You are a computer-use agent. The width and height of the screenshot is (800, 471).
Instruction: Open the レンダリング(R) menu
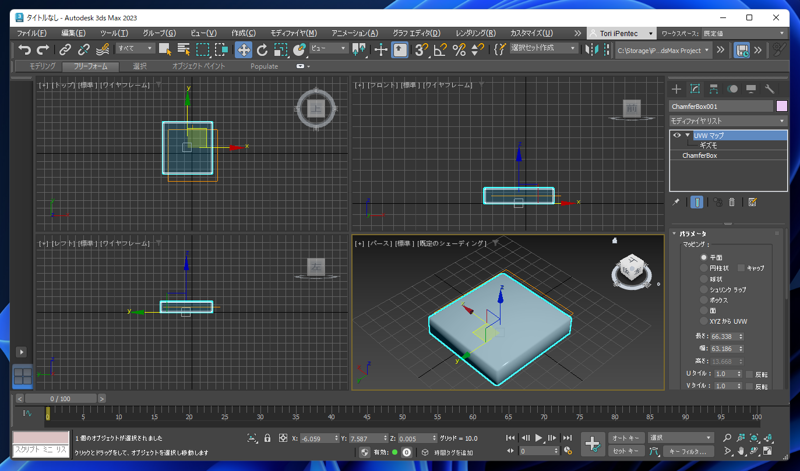click(476, 33)
